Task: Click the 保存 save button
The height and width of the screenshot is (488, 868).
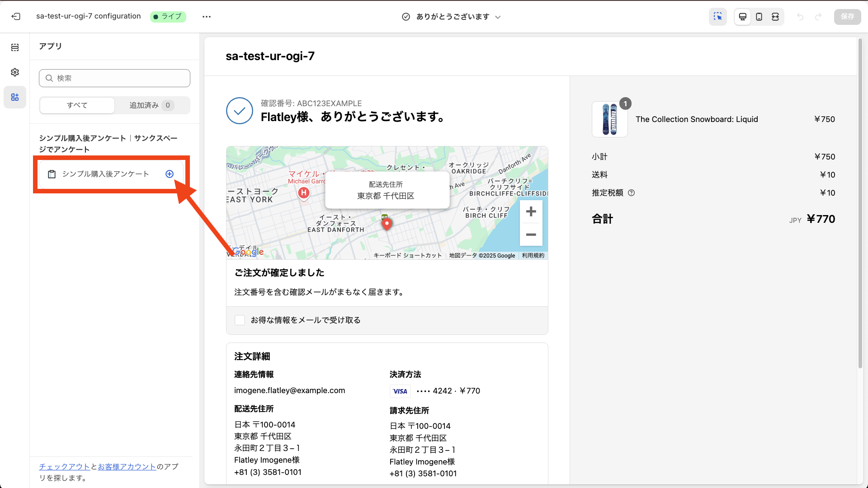Action: coord(847,17)
